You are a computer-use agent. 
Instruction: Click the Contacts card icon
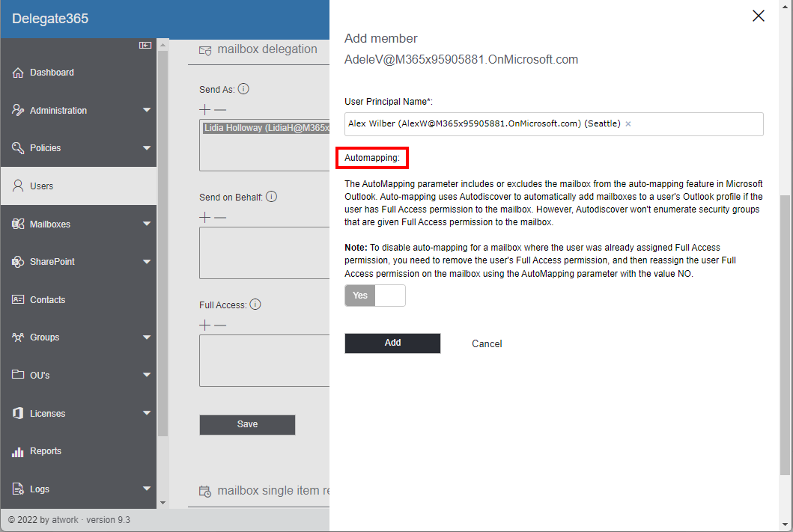coord(18,299)
